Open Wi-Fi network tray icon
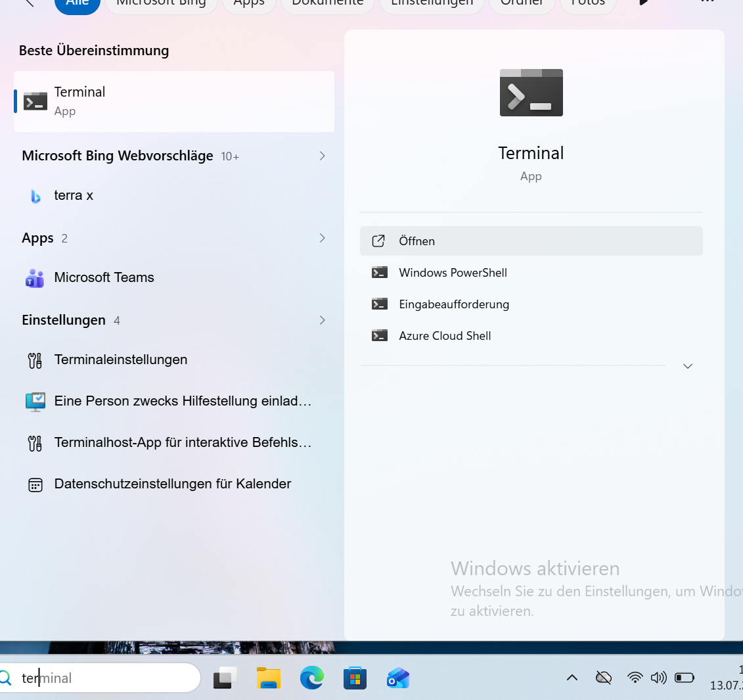Viewport: 743px width, 700px height. pyautogui.click(x=635, y=678)
